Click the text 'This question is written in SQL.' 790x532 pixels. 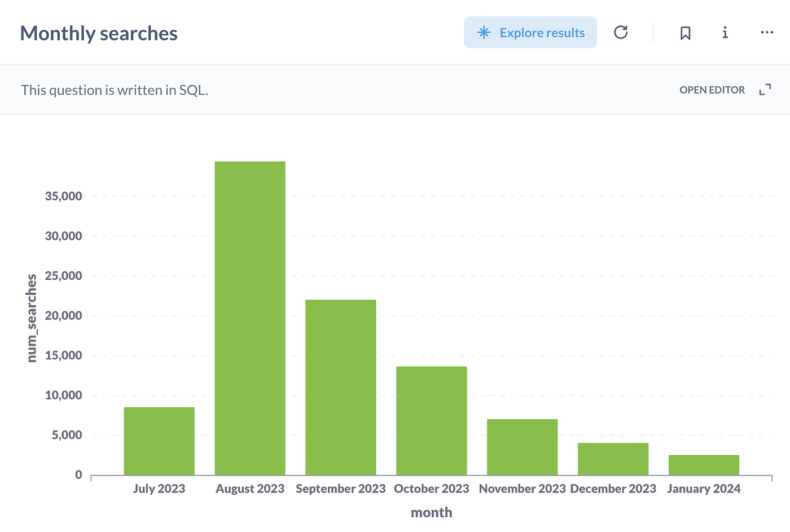pos(115,90)
